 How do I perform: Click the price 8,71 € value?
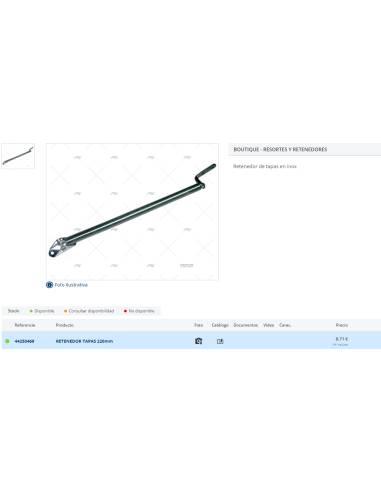coord(342,339)
